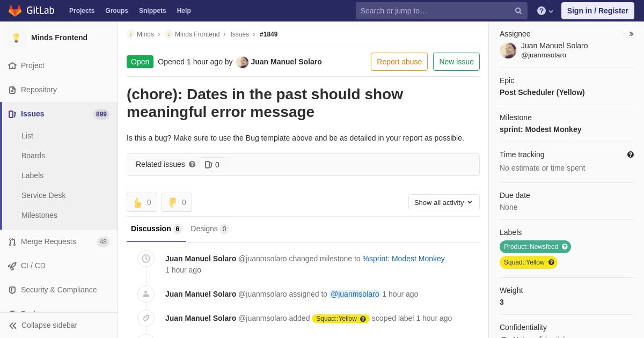Click the sprint: Modest Monkey milestone in sidebar
The image size is (644, 338).
coord(540,129)
